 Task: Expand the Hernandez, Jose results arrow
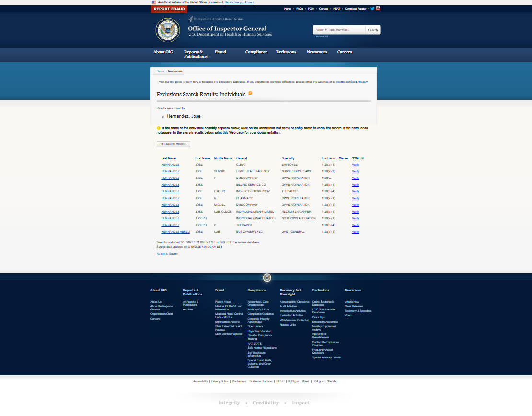coord(163,116)
